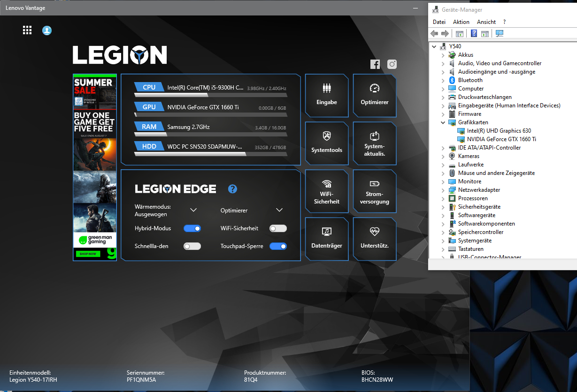Image resolution: width=577 pixels, height=392 pixels.
Task: Click the RAM usage progress bar
Action: 211,134
